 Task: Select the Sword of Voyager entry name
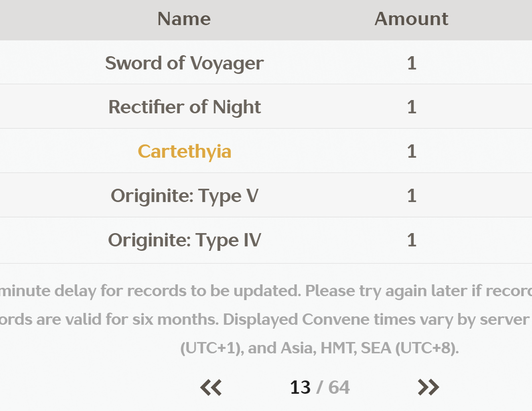184,63
